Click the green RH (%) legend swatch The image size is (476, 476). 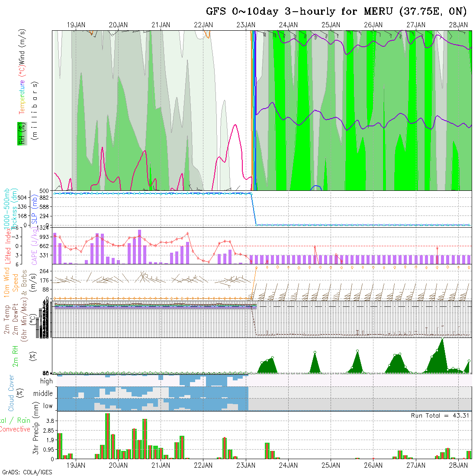click(x=21, y=133)
